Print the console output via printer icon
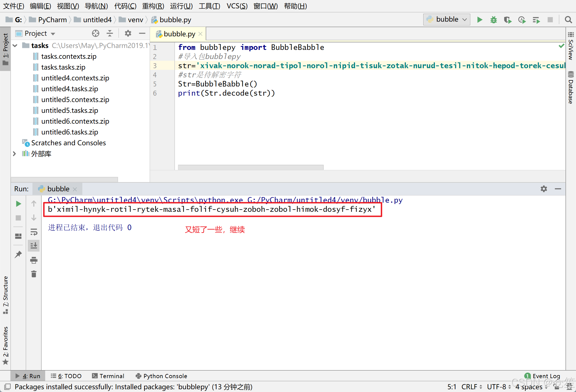This screenshot has width=576, height=392. point(34,260)
